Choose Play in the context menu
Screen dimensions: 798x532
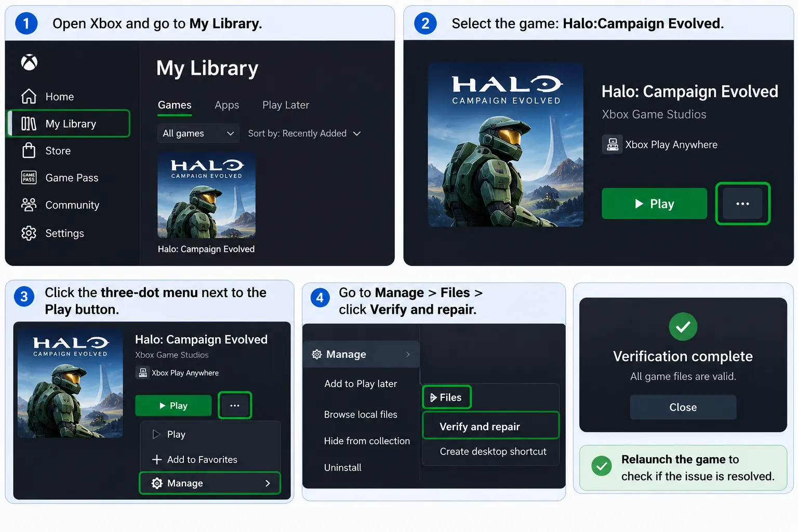210,434
